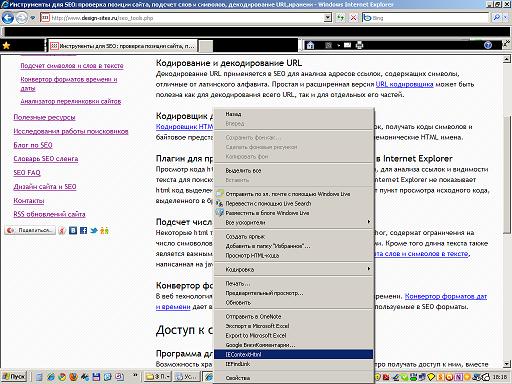Click the Home page icon
This screenshot has width=512, height=384.
click(x=310, y=45)
